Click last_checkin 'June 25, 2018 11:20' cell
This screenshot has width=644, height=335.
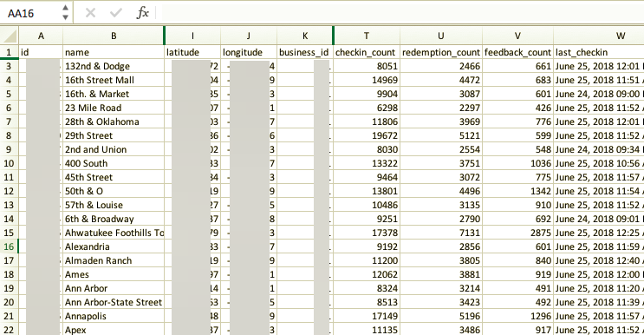coord(599,288)
